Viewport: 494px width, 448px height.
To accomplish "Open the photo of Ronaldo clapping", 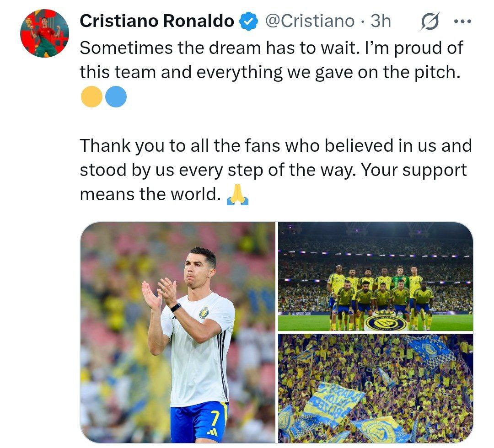I will (177, 332).
